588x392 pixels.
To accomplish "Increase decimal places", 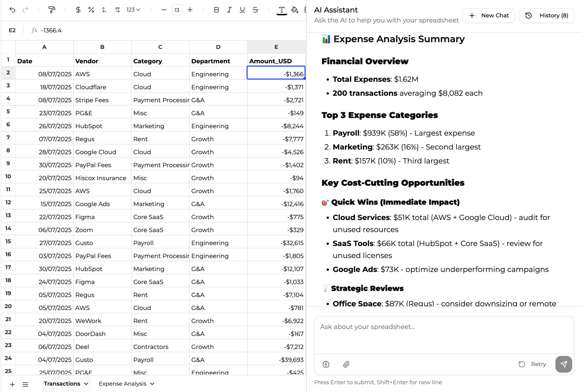I will coord(117,10).
